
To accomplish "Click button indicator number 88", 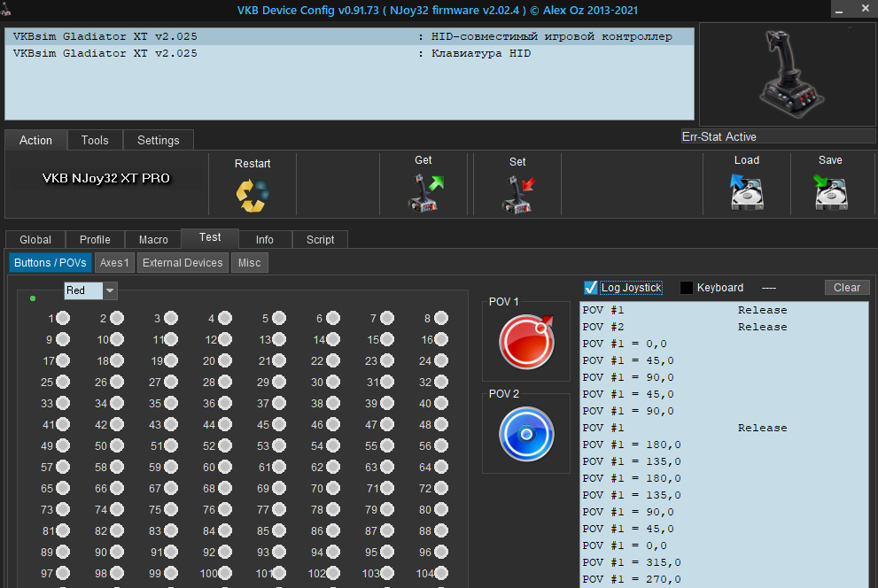I will 441,531.
